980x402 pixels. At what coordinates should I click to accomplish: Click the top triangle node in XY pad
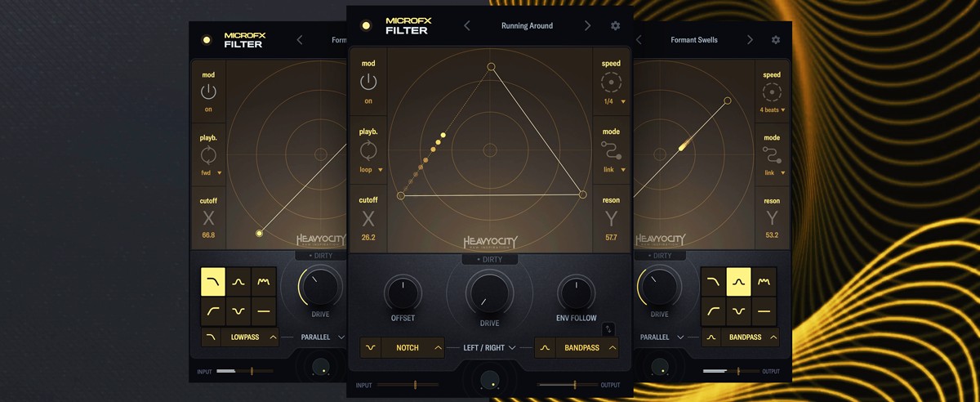click(x=491, y=66)
